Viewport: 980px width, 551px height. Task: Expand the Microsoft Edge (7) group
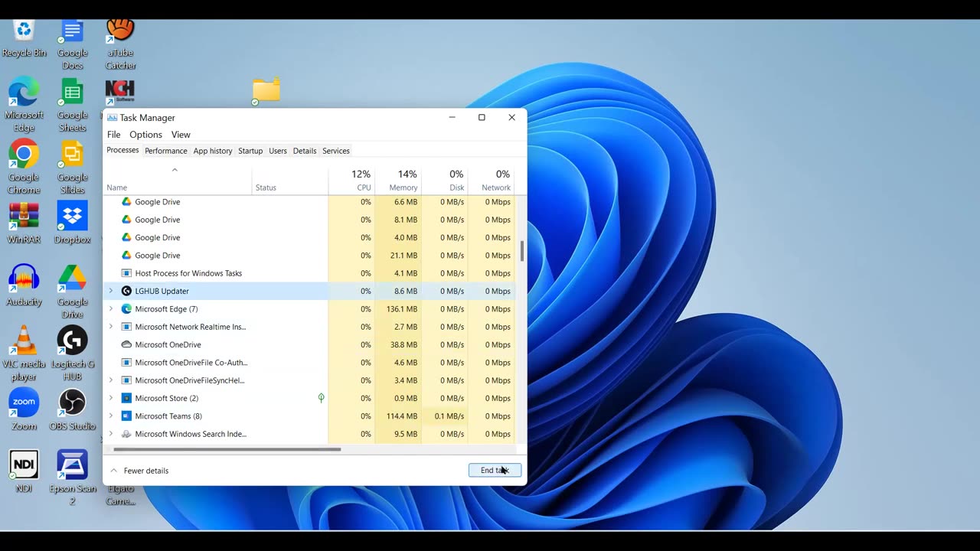[x=111, y=308]
